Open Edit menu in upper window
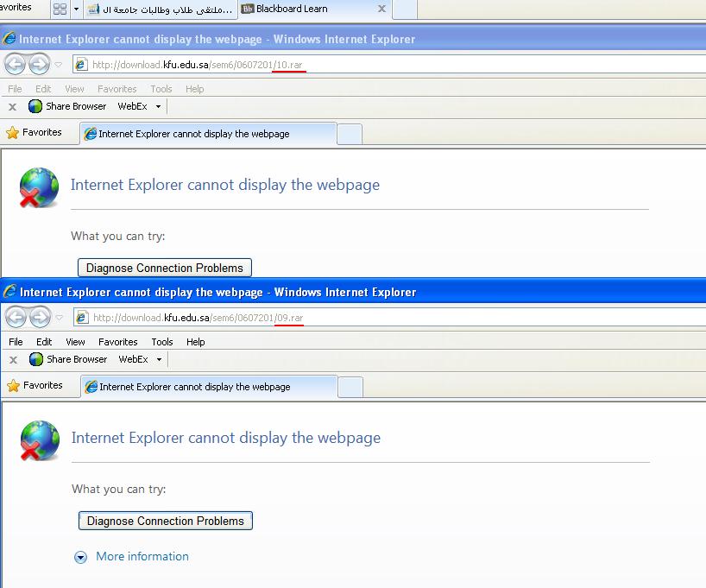Viewport: 706px width, 588px height. click(x=43, y=89)
